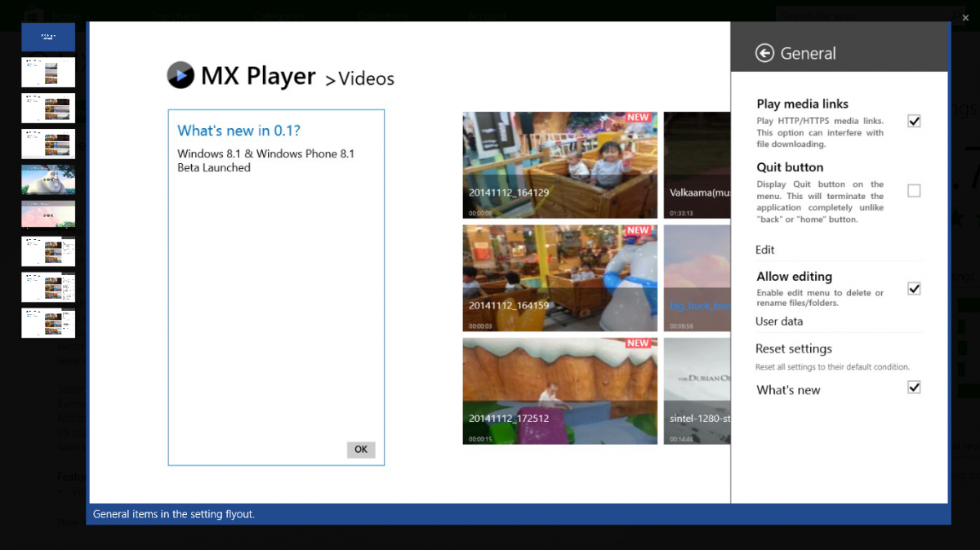Open the big_buck_bunny video tile
Viewport: 980px width, 550px height.
[697, 278]
